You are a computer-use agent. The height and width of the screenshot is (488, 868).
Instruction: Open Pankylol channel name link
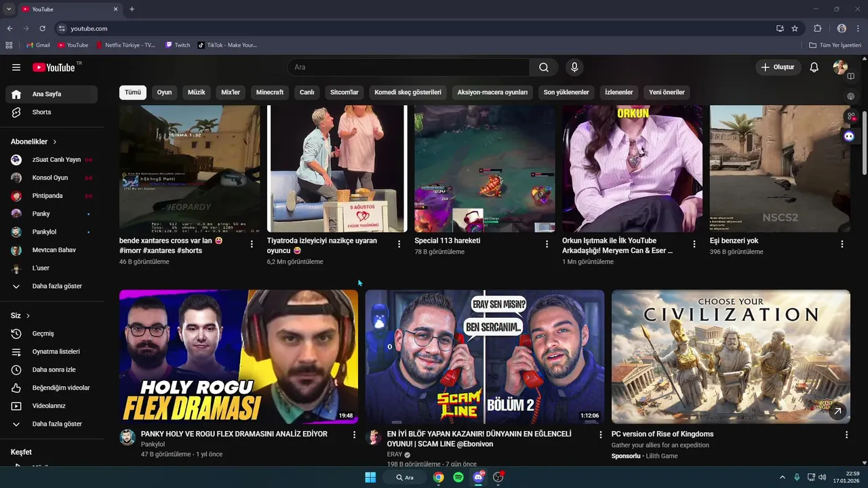click(153, 445)
